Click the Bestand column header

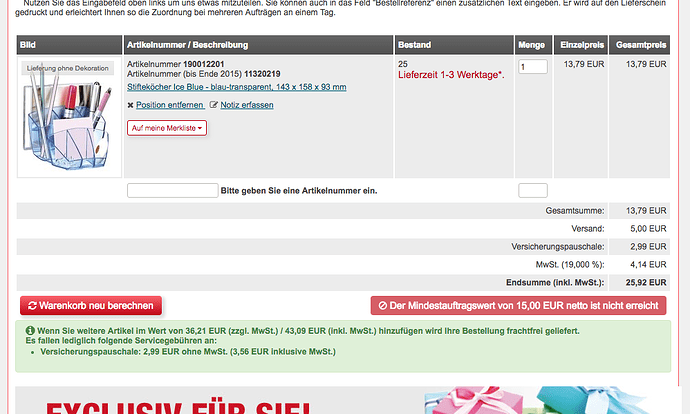pyautogui.click(x=415, y=46)
